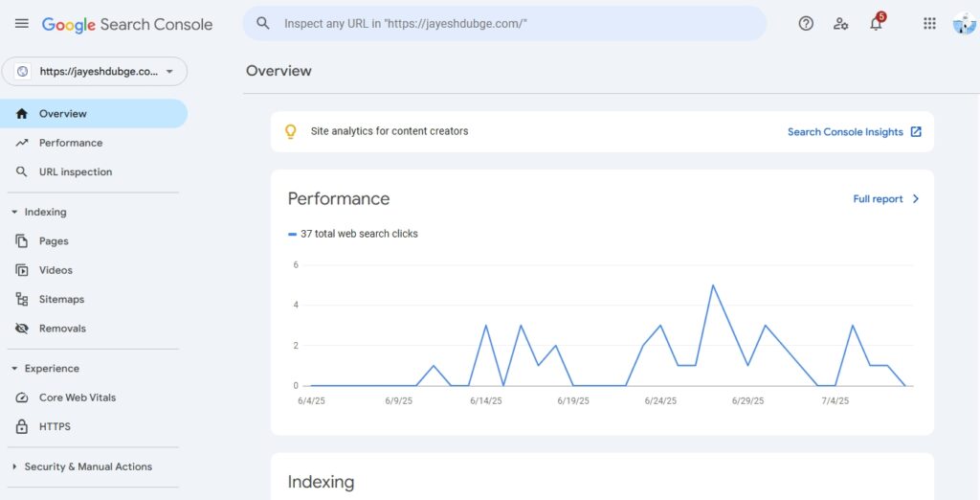Click the Sitemaps tree icon
This screenshot has width=980, height=500.
point(22,299)
